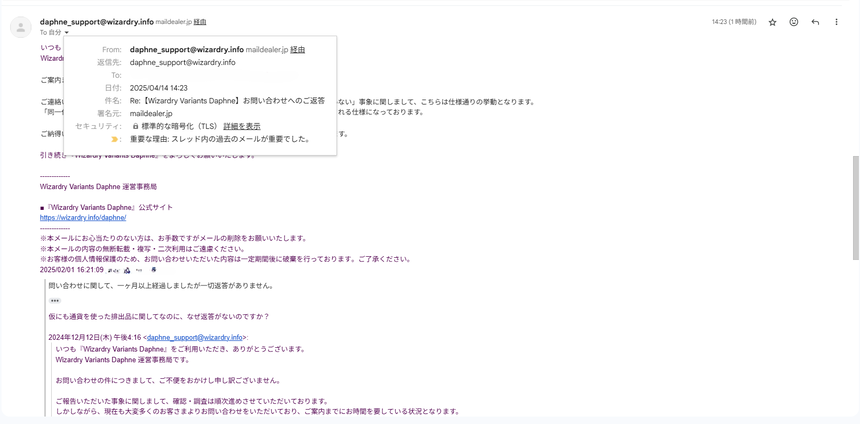
Task: Click the 経由 link in details popup
Action: pos(297,49)
